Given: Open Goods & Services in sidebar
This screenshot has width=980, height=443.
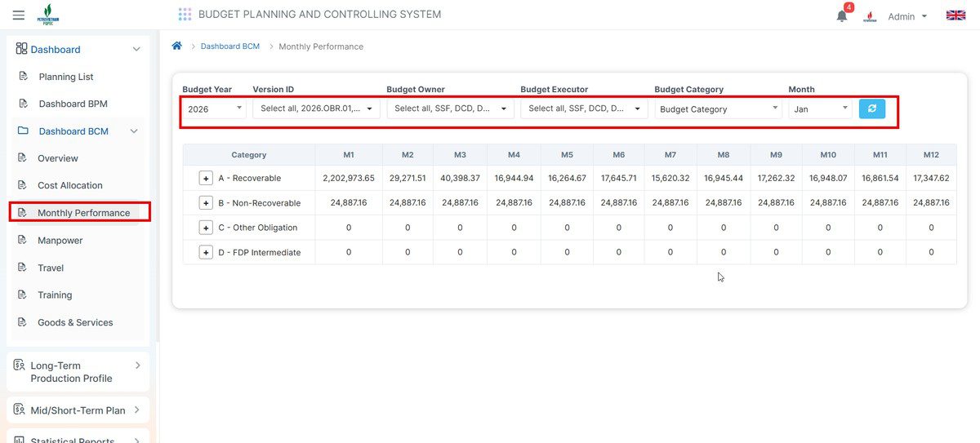Looking at the screenshot, I should coord(75,322).
